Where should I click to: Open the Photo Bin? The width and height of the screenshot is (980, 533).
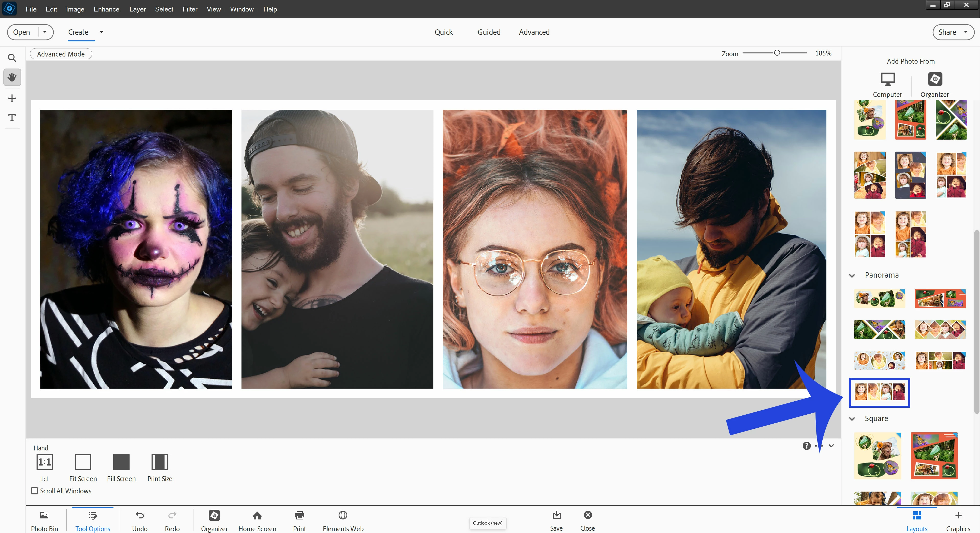(x=44, y=521)
